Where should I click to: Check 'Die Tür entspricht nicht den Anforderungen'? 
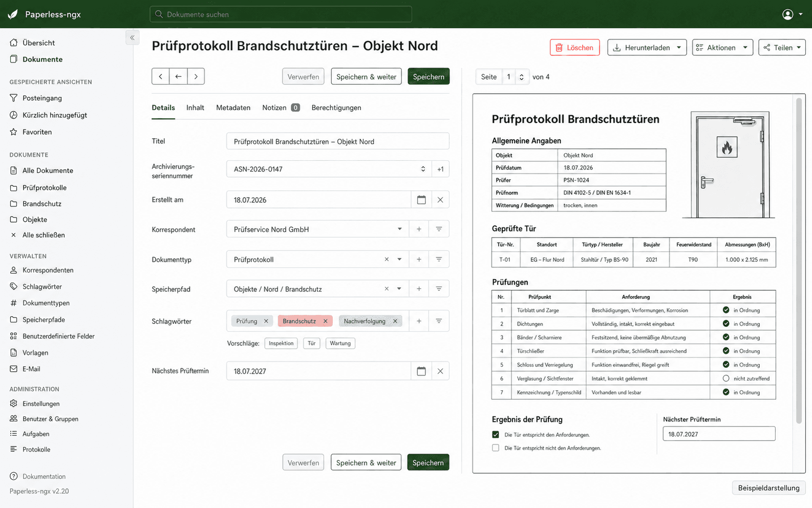pyautogui.click(x=495, y=448)
